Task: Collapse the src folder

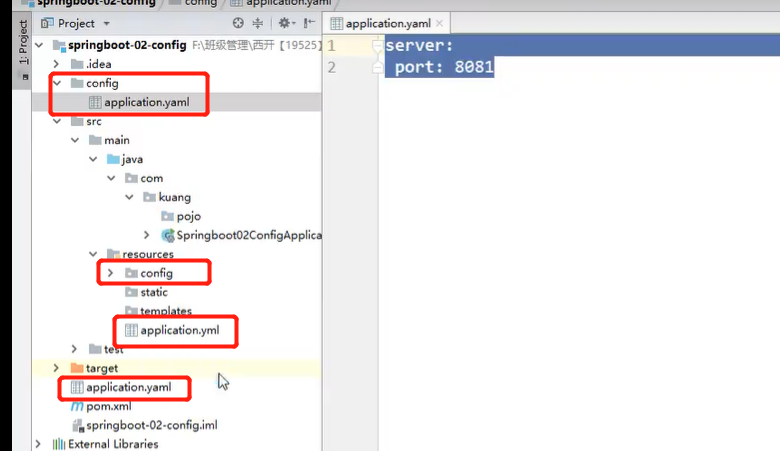Action: pos(57,121)
